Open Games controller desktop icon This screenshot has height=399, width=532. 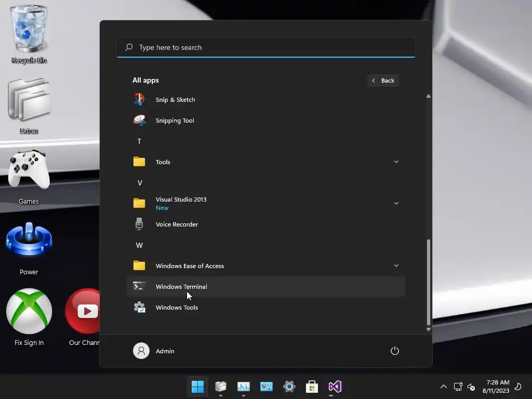tap(29, 177)
